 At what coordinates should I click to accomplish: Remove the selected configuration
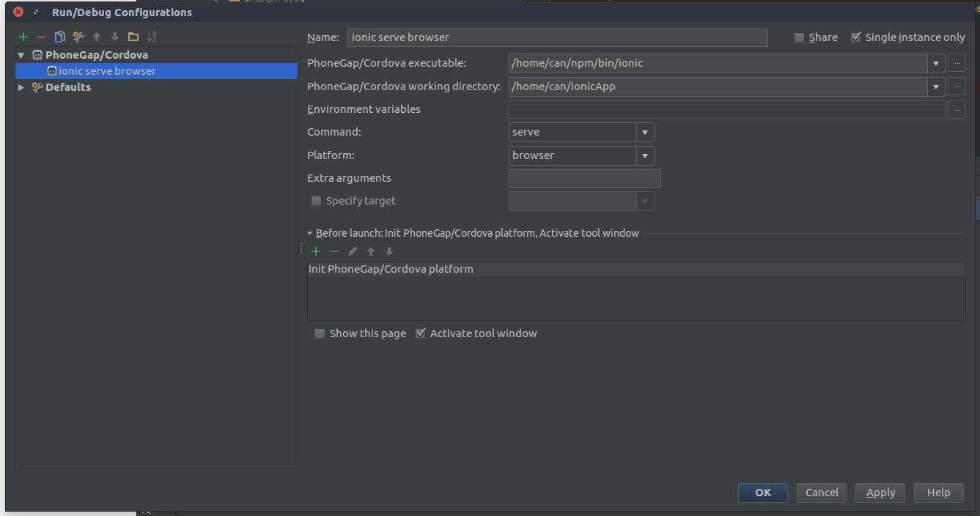[41, 36]
